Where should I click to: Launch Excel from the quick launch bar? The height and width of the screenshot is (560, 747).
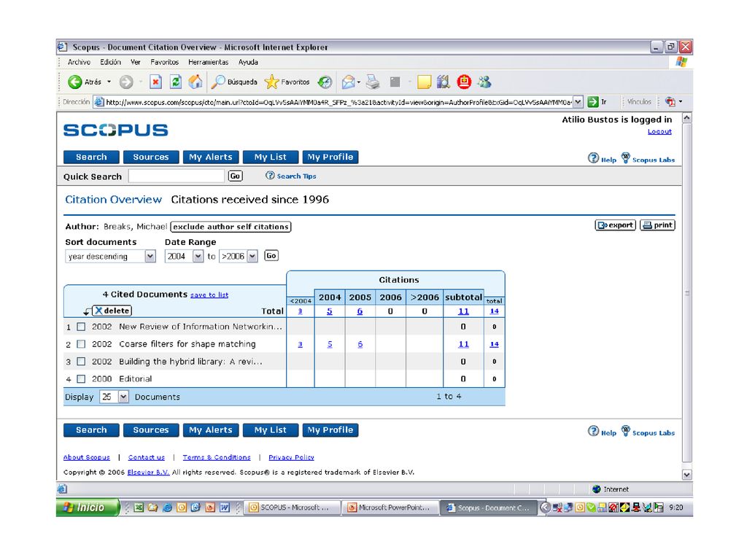click(x=139, y=507)
